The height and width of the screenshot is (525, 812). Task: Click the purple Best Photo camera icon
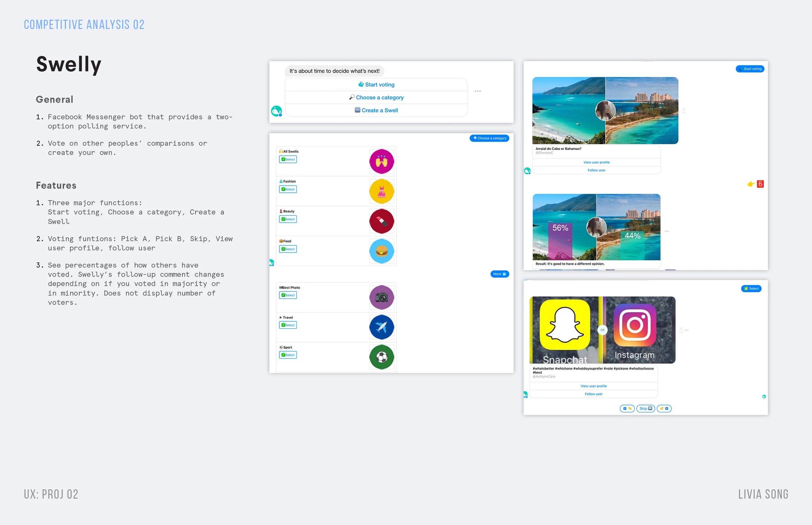tap(381, 297)
